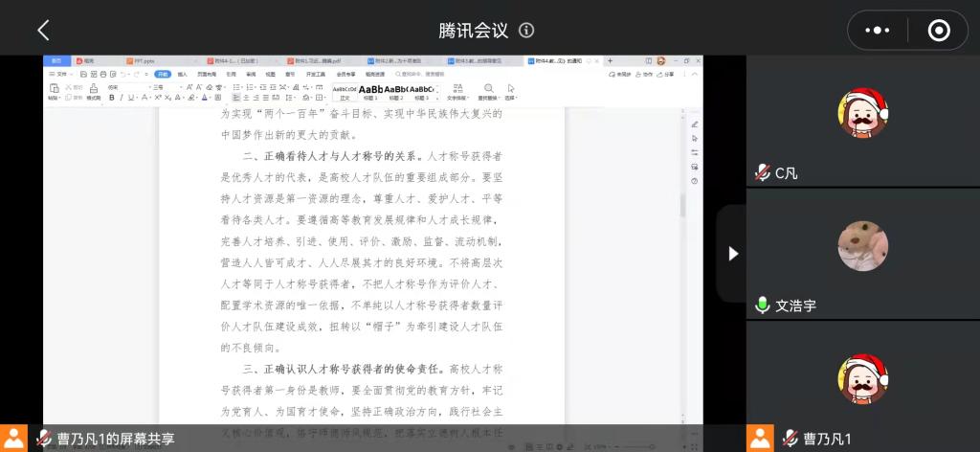Open the 文件 menu dropdown

pos(63,74)
